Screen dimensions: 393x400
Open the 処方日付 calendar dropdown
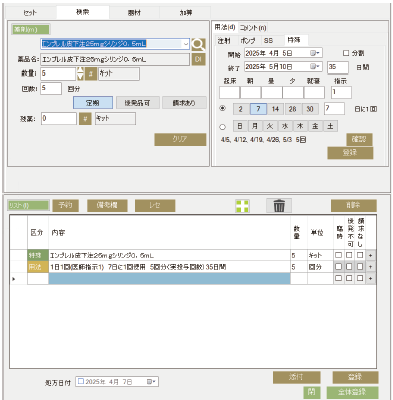[151, 381]
